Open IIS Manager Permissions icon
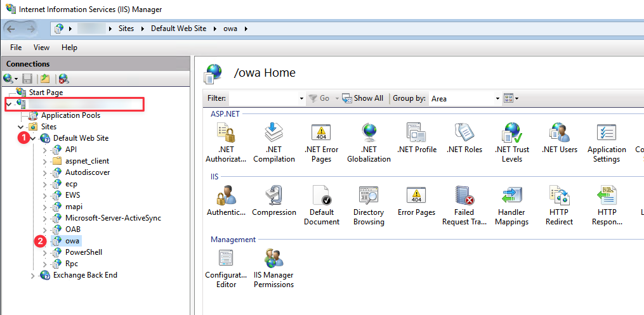 click(273, 259)
